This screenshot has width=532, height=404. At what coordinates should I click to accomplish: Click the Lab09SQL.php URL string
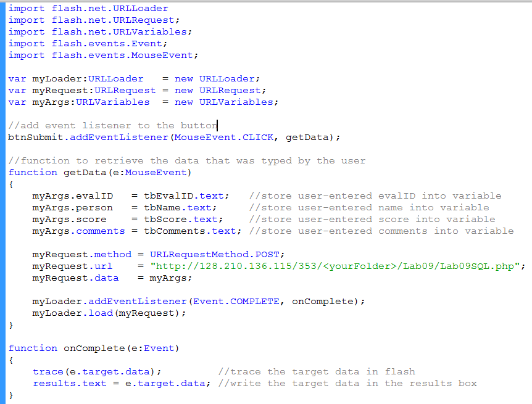pos(337,266)
